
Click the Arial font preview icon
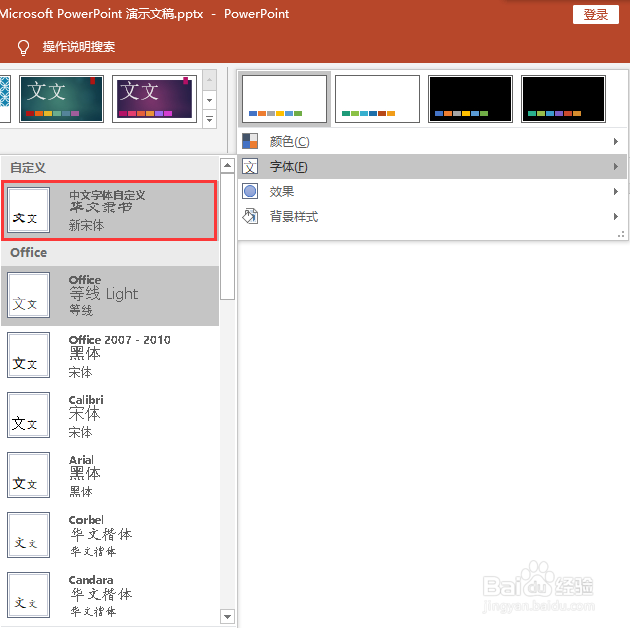point(29,475)
